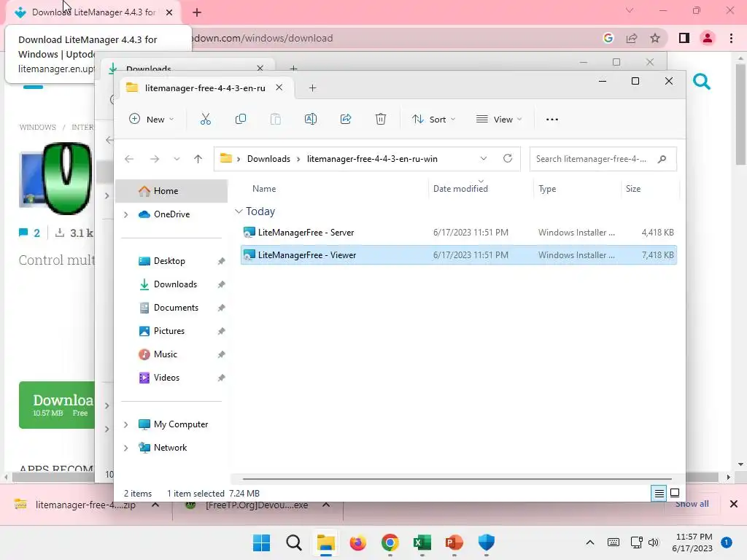Collapse the Today group

[x=239, y=211]
